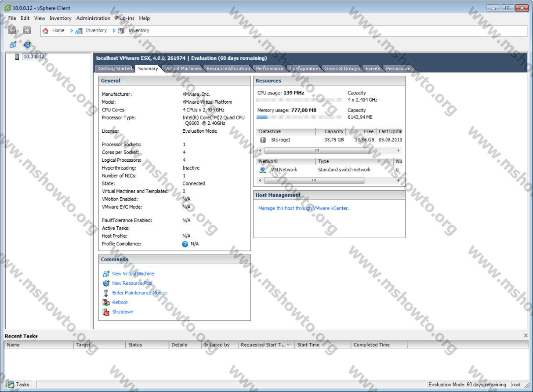Click the navigate Back arrow button
Viewport: 533px width, 392px height.
[x=12, y=30]
